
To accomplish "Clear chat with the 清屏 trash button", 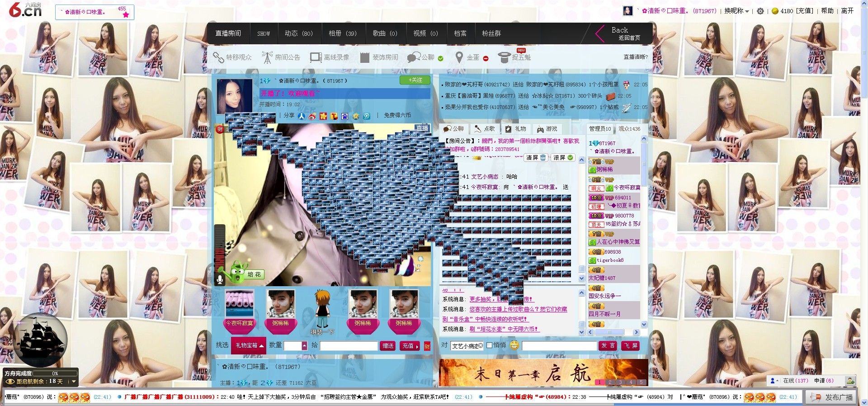I will coord(536,157).
